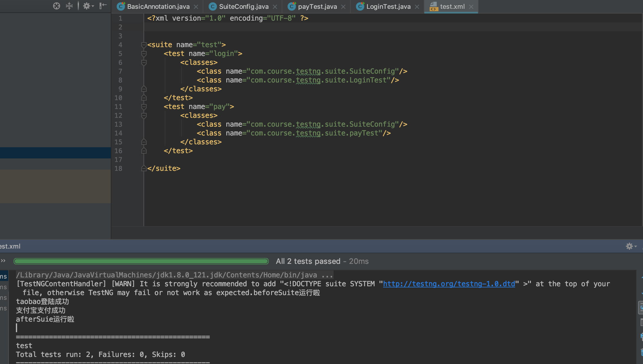
Task: Collapse the suite element fold at line 4
Action: point(144,45)
